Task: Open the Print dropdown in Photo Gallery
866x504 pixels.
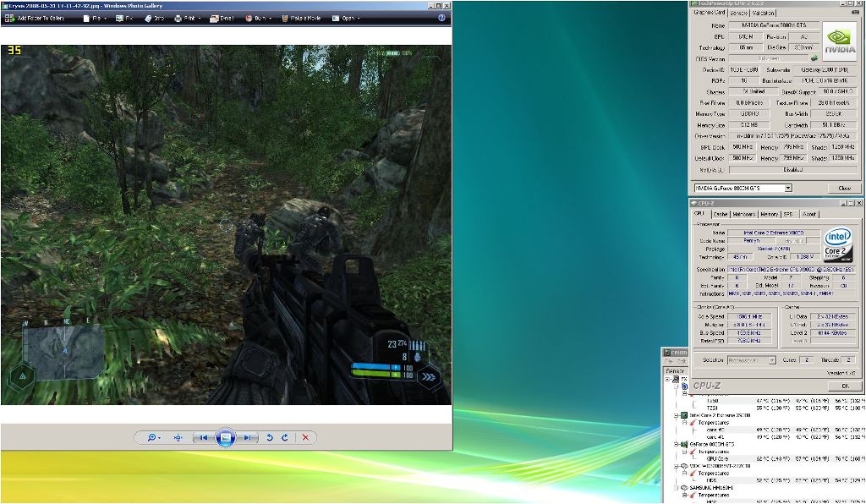Action: (x=187, y=19)
